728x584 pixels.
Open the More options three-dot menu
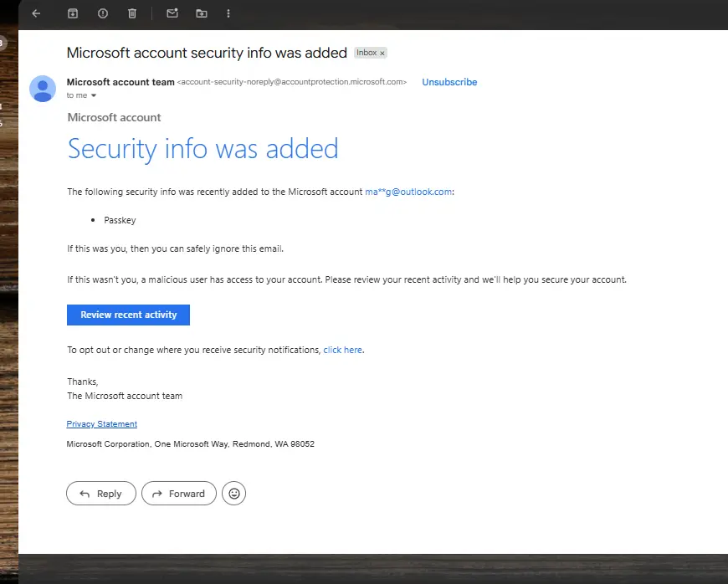tap(228, 13)
